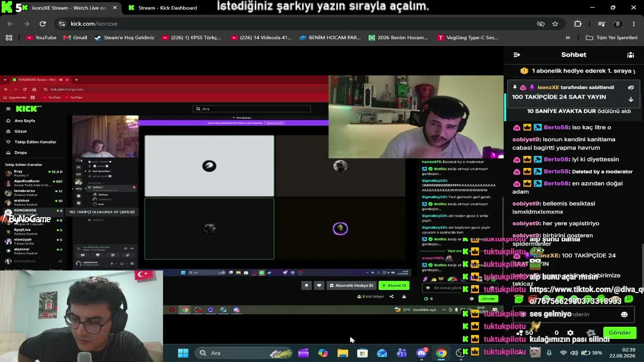Open the emoji picker in chat input
This screenshot has height=362, width=644.
coord(624,314)
